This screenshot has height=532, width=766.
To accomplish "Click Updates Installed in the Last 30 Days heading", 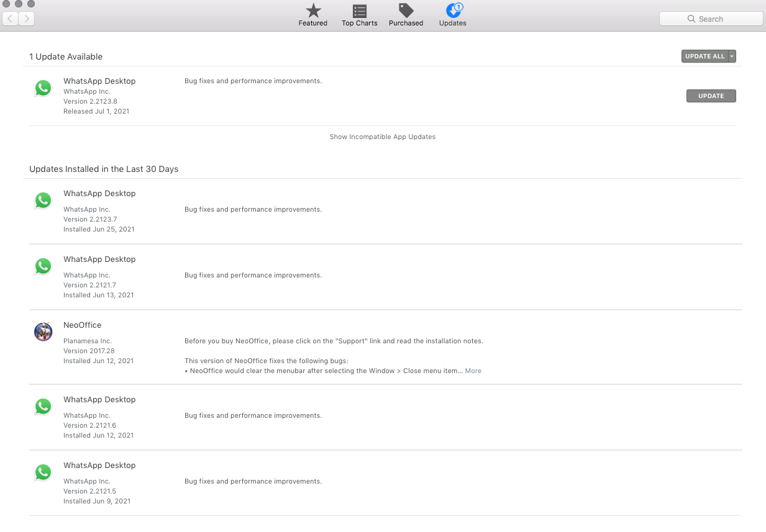I will pyautogui.click(x=104, y=169).
